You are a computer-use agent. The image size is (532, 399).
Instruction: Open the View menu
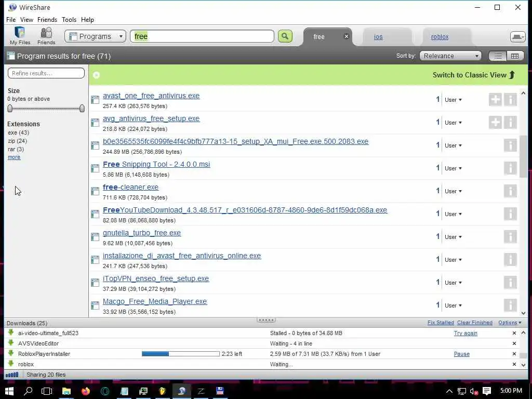point(26,20)
